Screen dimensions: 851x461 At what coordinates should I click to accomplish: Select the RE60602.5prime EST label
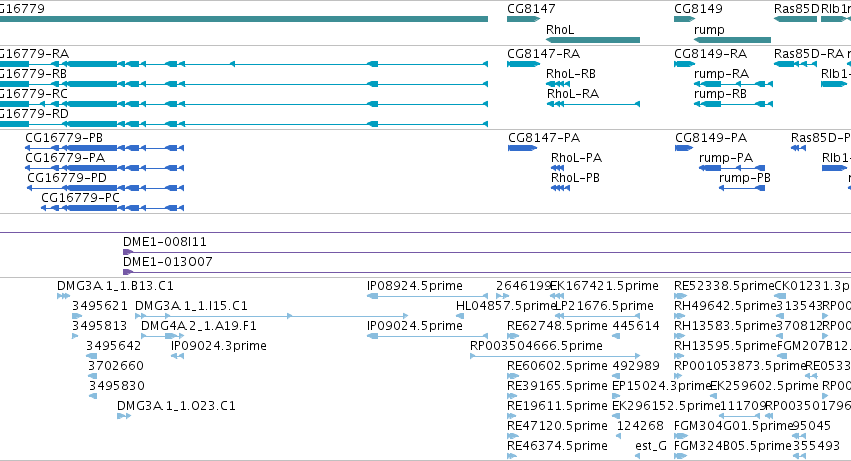coord(557,367)
